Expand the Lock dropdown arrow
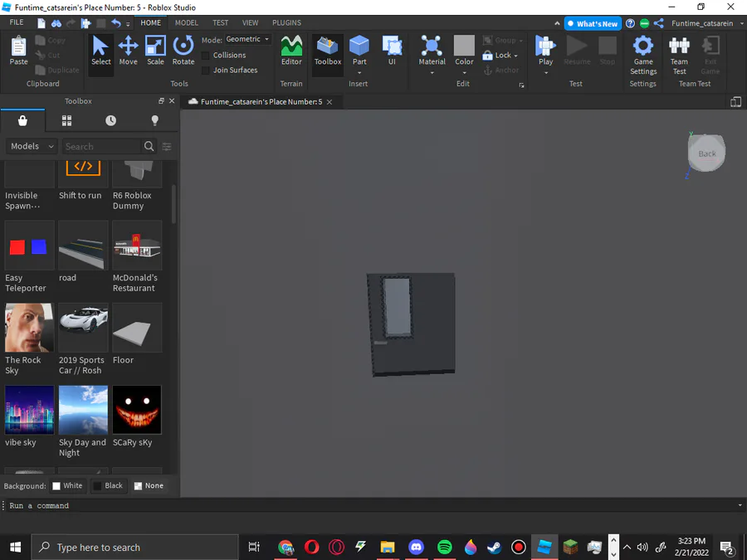The width and height of the screenshot is (747, 560). click(516, 56)
